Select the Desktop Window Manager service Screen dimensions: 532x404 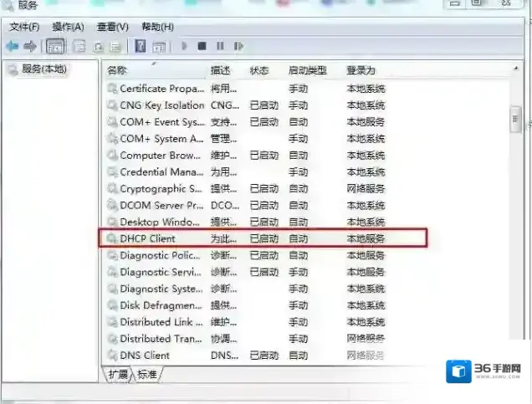click(x=246, y=222)
